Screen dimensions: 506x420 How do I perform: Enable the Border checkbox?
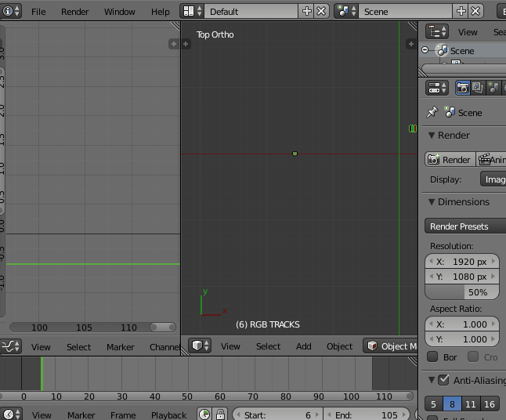[x=432, y=357]
